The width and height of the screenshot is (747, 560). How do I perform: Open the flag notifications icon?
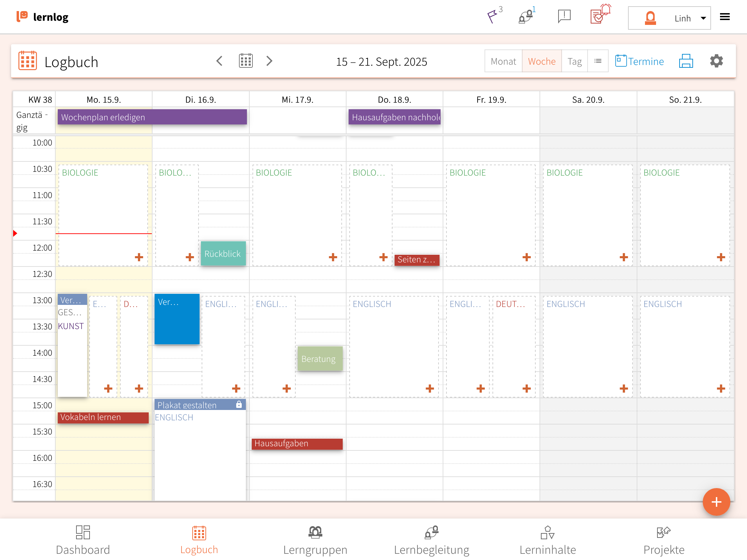(x=492, y=16)
